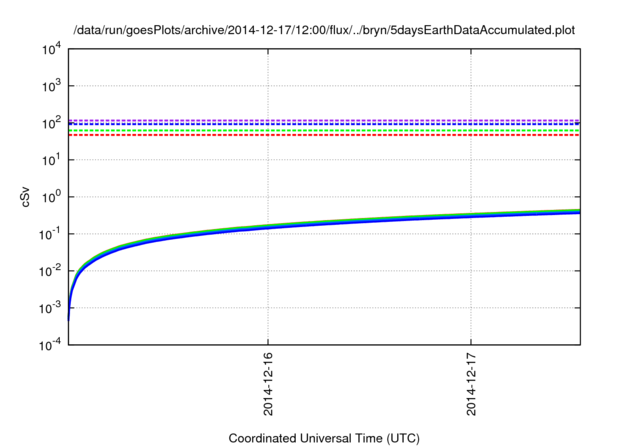Click the 10^2 y-axis tick label
The width and height of the screenshot is (640, 448).
(x=52, y=123)
